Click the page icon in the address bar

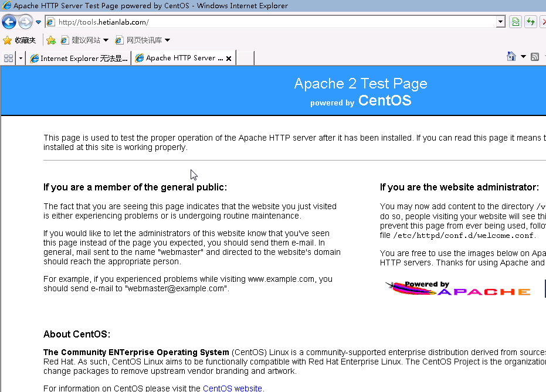coord(51,22)
